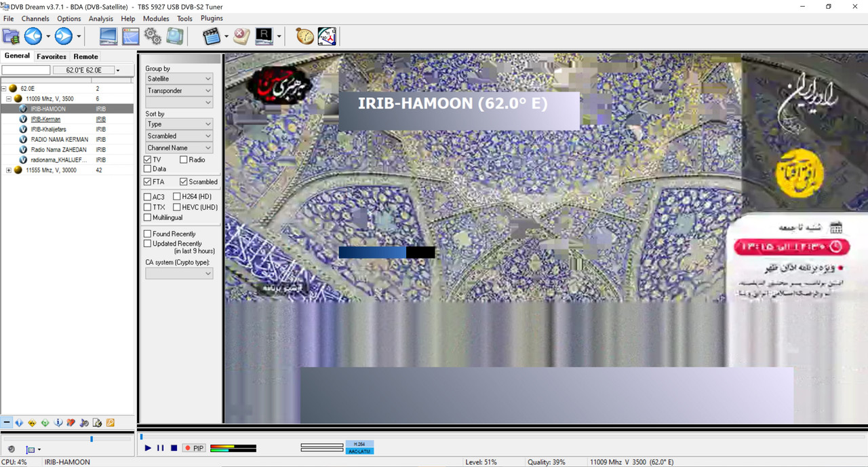The image size is (868, 467).
Task: Enable the Multilingual checkbox
Action: point(148,217)
